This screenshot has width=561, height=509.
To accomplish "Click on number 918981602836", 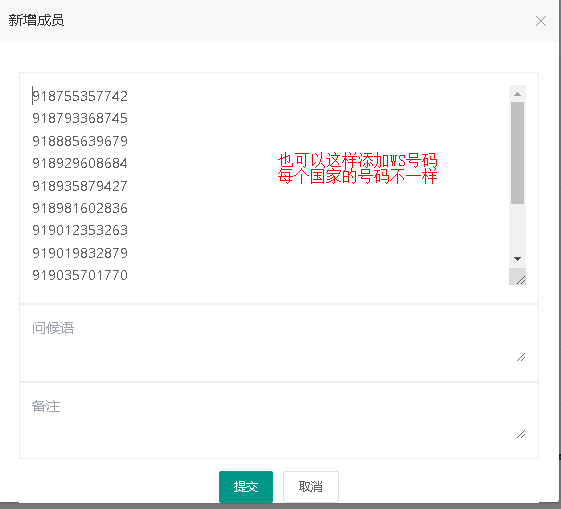I will click(80, 208).
